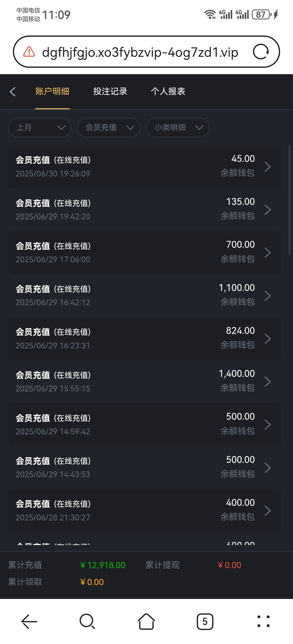Viewport: 293px width, 644px height.
Task: Switch to the 个人报表 tab
Action: 168,92
